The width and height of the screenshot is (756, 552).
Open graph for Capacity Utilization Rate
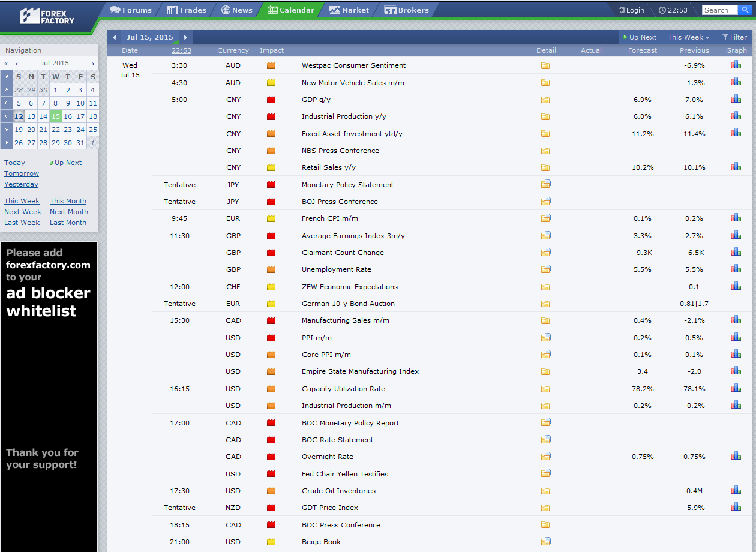pyautogui.click(x=736, y=388)
